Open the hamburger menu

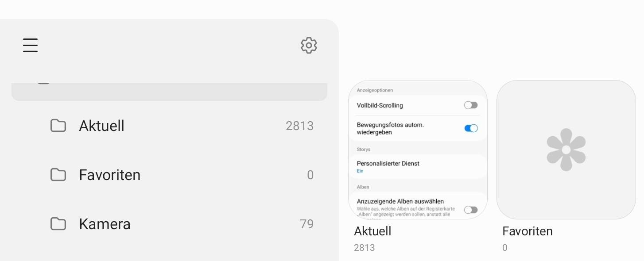tap(30, 45)
